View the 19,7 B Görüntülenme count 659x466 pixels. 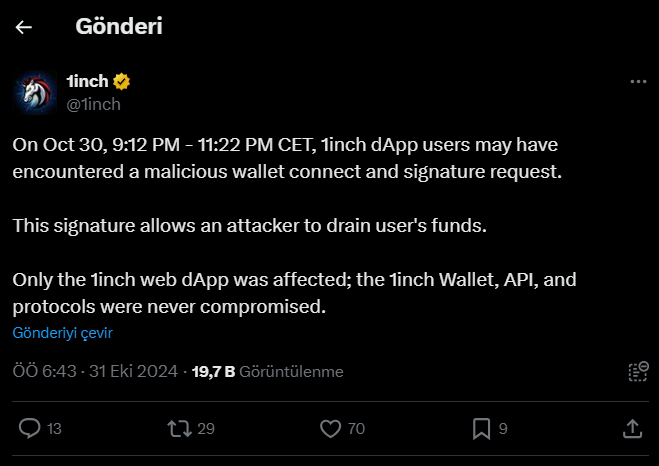coord(267,372)
